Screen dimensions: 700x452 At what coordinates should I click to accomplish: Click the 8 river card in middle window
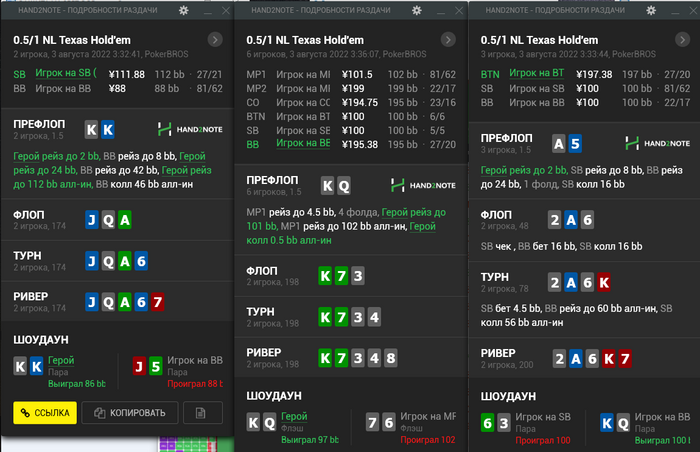coord(391,358)
